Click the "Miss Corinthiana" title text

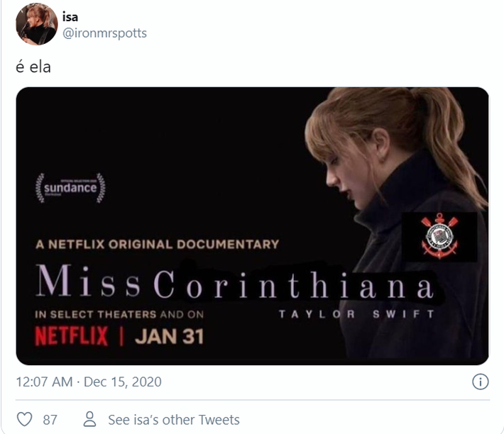click(x=234, y=284)
